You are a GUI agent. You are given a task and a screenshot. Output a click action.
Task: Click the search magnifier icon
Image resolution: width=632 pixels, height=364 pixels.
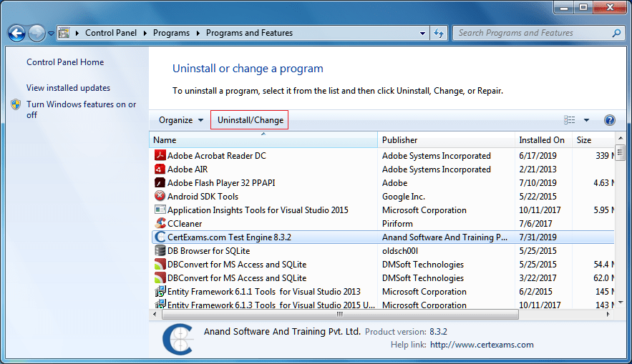pos(616,33)
